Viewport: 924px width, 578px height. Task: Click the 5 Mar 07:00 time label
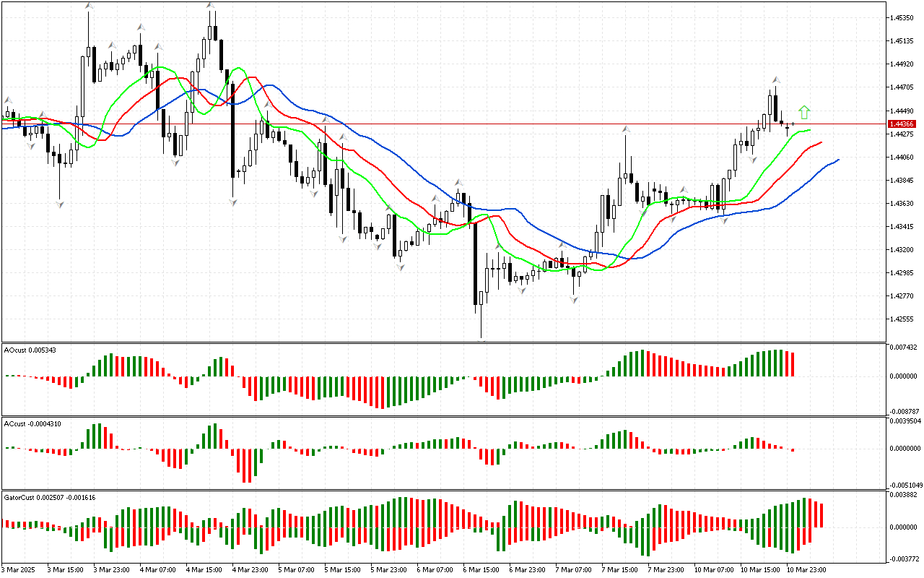click(297, 569)
